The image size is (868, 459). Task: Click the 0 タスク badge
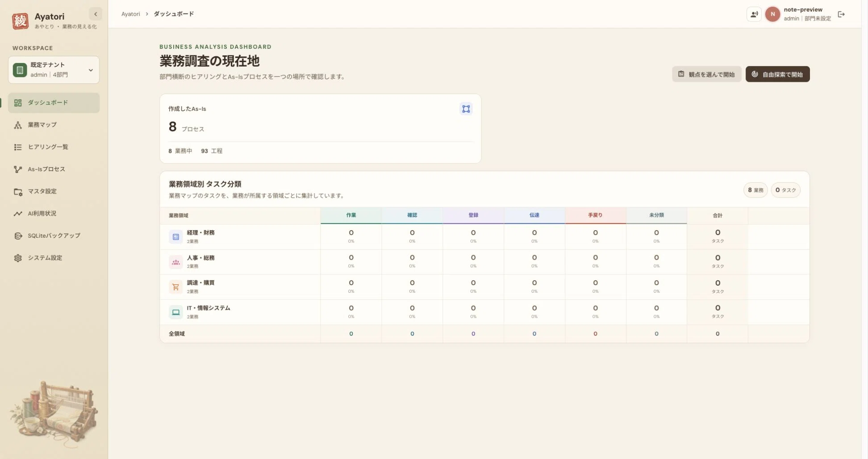tap(785, 190)
